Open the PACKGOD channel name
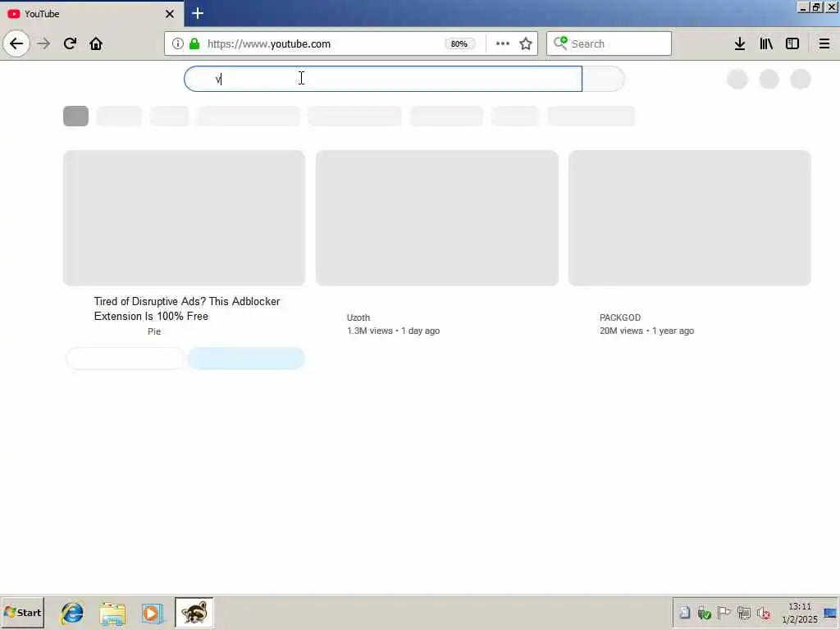Viewport: 840px width, 630px height. click(x=620, y=317)
